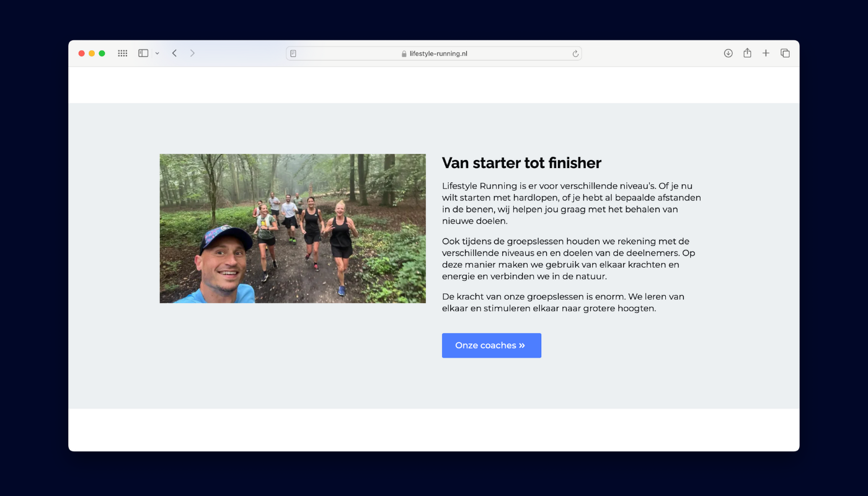Click the paragraph starting "De kracht van onze"
This screenshot has width=868, height=496.
pyautogui.click(x=564, y=303)
